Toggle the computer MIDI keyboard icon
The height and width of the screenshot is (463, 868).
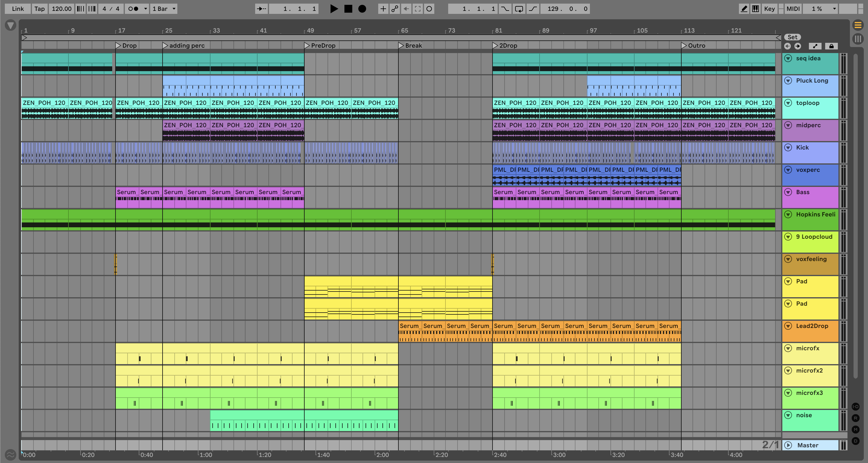point(756,9)
